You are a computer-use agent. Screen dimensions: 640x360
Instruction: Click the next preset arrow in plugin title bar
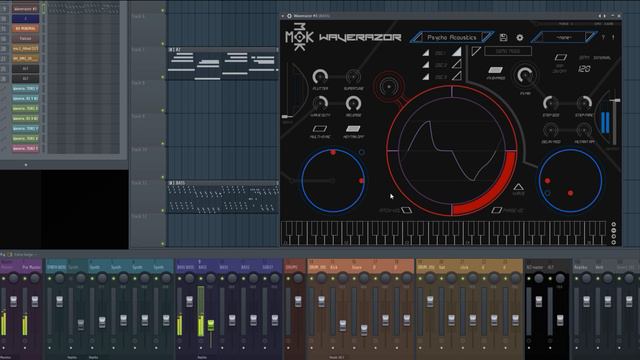(604, 16)
